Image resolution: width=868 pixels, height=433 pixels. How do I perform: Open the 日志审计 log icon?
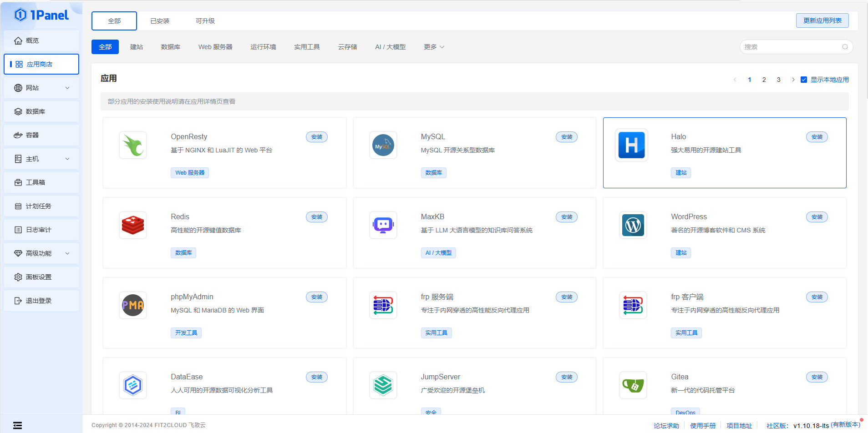[18, 230]
